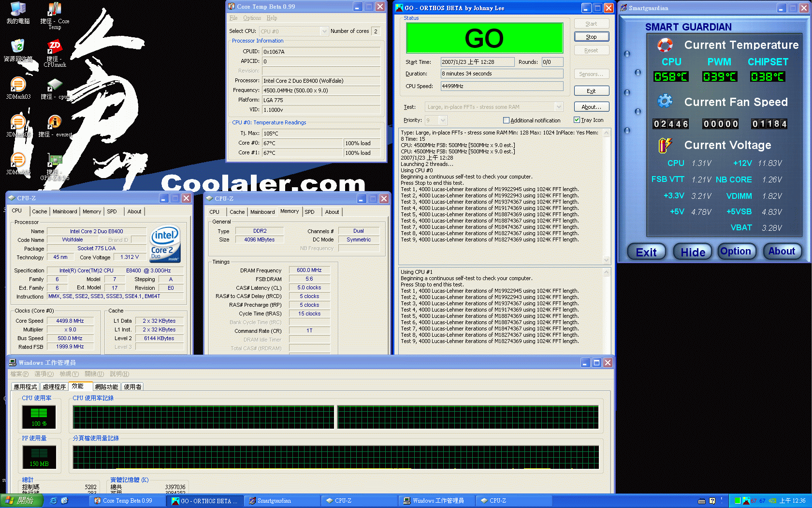Click the CPU temperature 058°C readout
Image resolution: width=812 pixels, height=508 pixels.
pyautogui.click(x=671, y=77)
